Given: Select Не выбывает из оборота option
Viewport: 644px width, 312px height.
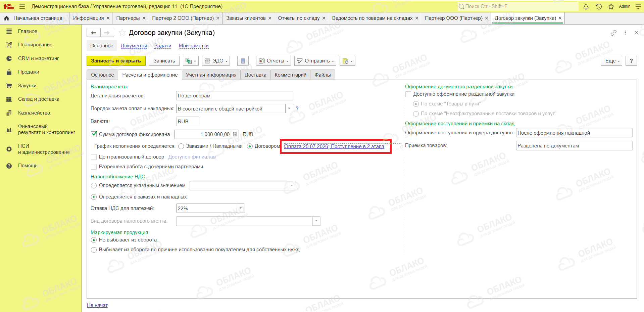Looking at the screenshot, I should [x=94, y=240].
